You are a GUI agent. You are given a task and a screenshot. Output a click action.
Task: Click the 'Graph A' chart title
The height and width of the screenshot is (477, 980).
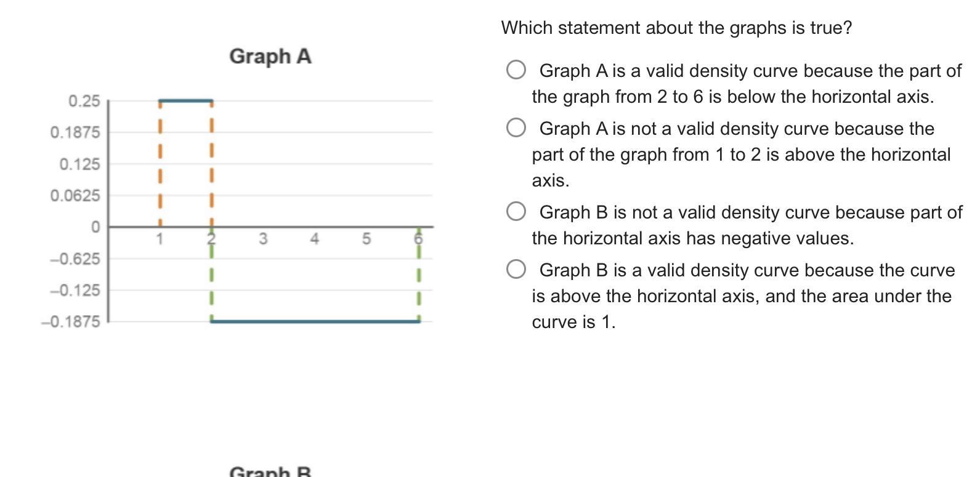270,56
